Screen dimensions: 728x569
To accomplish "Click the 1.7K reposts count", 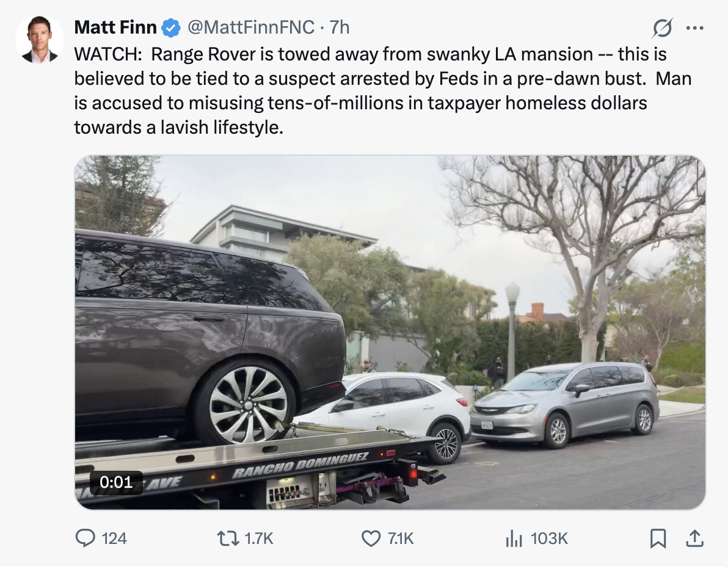I will click(x=258, y=538).
